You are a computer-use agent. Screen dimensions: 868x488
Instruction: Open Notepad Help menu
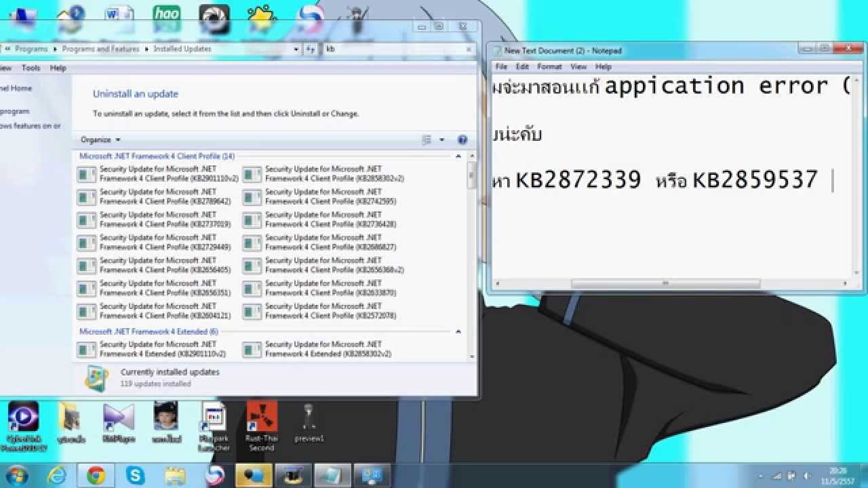click(x=604, y=66)
